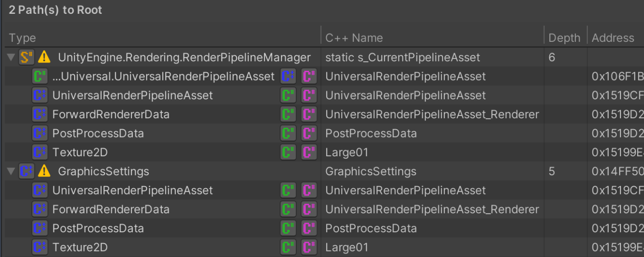
Task: Click the magenta C# icon on the topmost Texture2D row
Action: point(309,152)
